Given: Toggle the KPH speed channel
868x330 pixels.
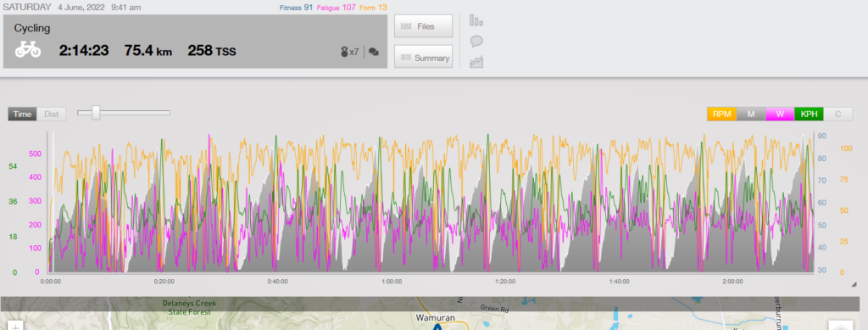Looking at the screenshot, I should pos(809,114).
